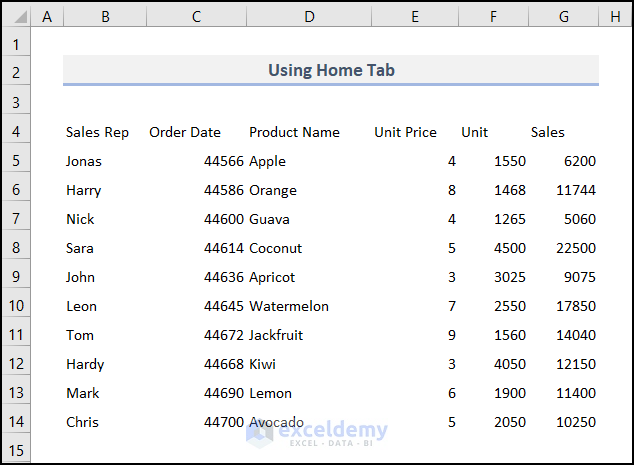Select the 'Jackfruit' cell
Viewport: 634px width, 465px height.
pos(276,335)
